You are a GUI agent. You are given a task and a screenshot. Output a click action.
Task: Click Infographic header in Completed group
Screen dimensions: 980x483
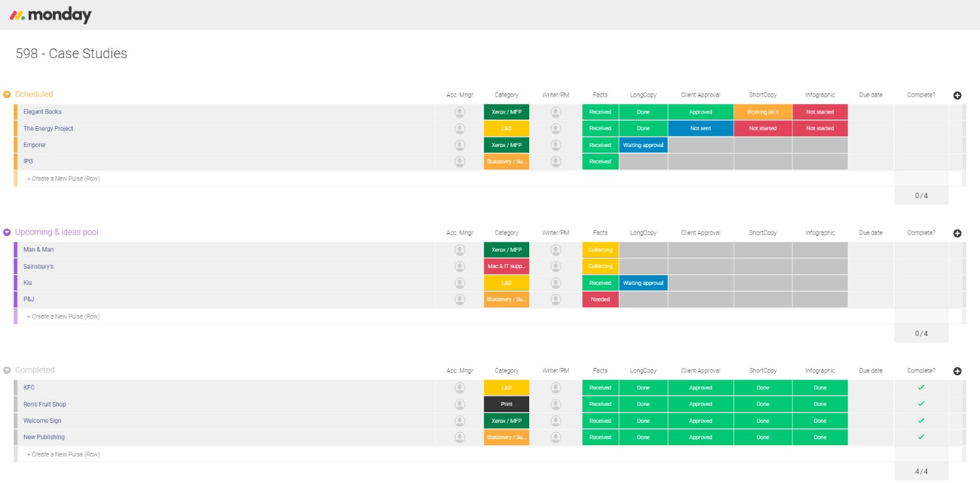click(820, 371)
